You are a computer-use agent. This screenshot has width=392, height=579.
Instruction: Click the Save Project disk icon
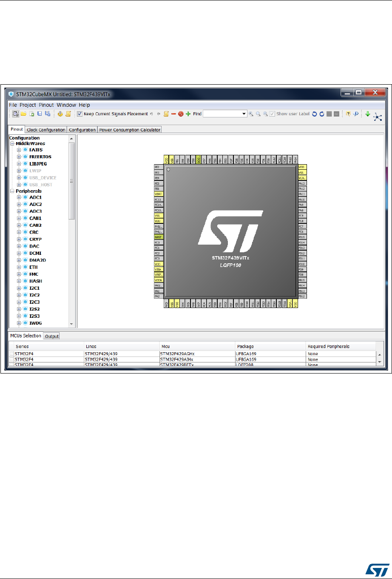click(x=40, y=114)
